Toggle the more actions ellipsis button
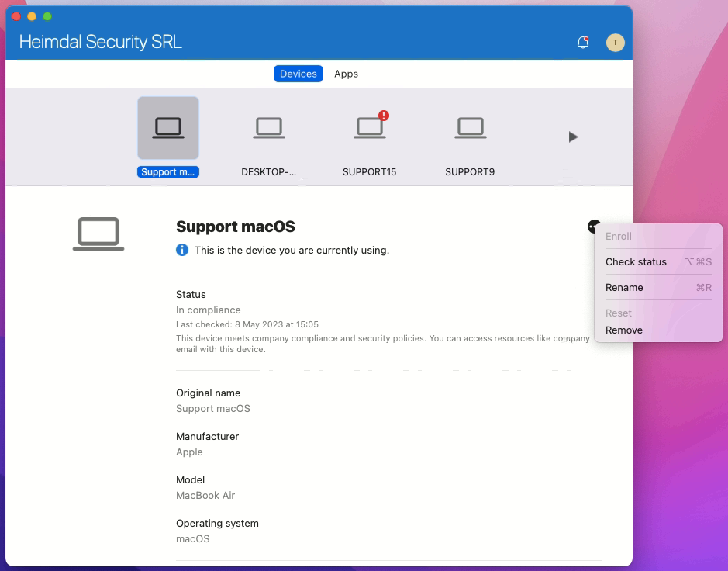Viewport: 728px width, 571px height. (x=593, y=227)
